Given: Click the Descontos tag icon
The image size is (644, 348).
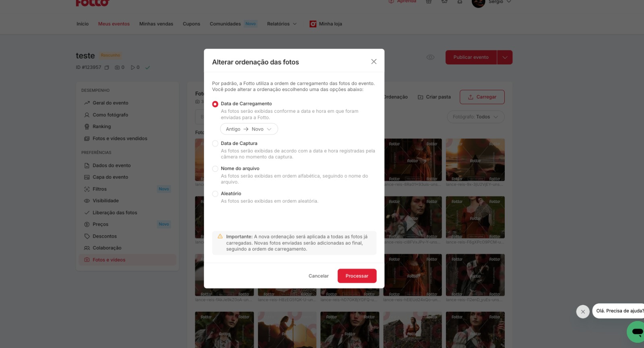Looking at the screenshot, I should [87, 236].
